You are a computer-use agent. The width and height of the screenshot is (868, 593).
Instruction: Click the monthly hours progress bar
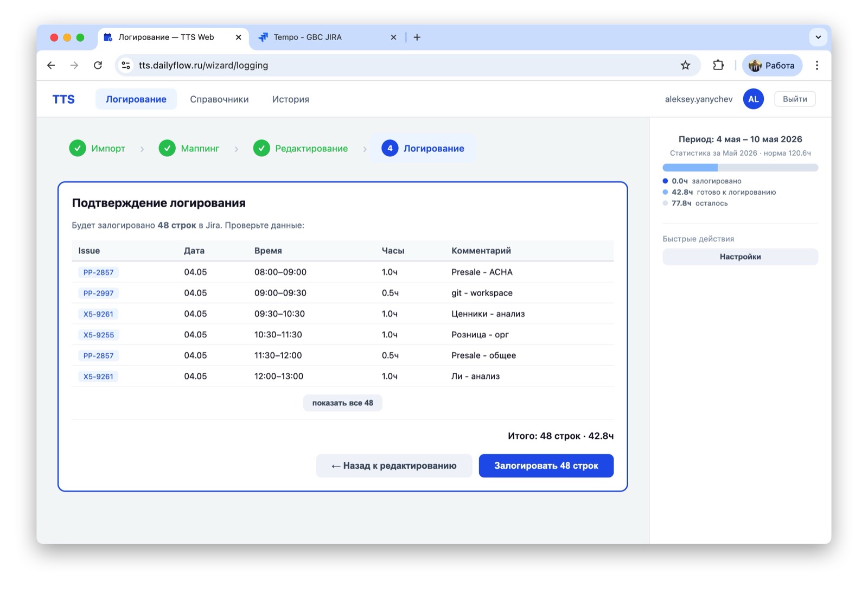click(x=740, y=168)
